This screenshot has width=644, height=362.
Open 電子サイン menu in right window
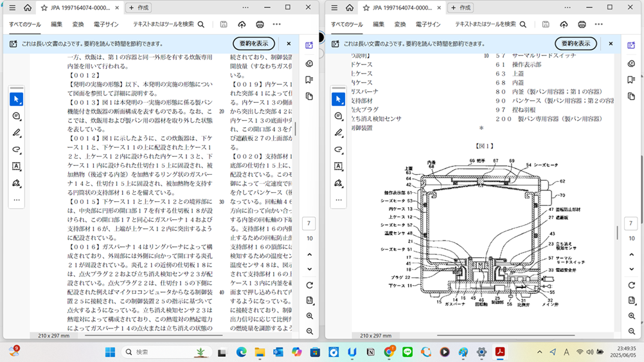coord(428,24)
